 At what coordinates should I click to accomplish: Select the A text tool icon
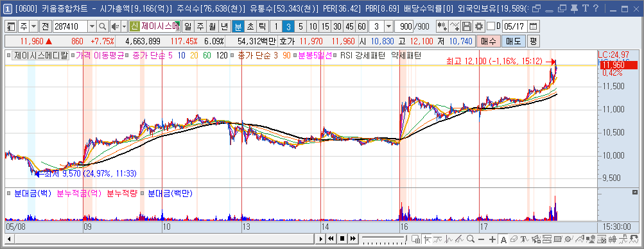(x=503, y=239)
